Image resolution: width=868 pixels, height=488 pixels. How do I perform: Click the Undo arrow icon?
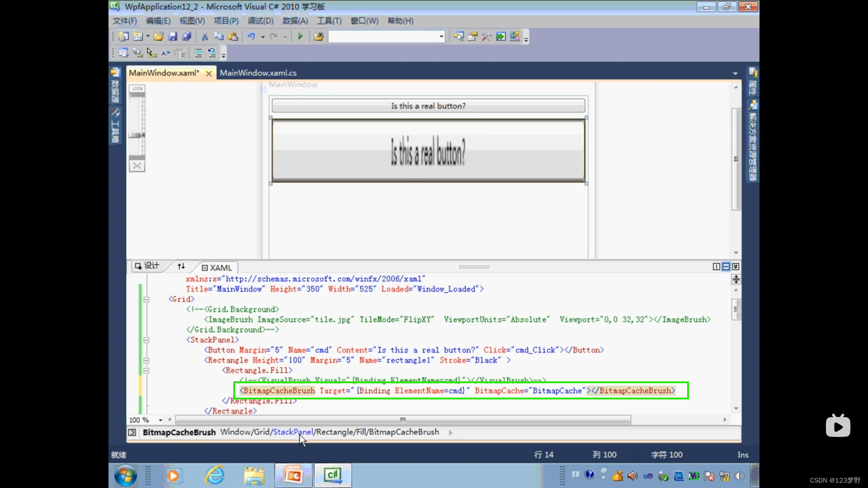coord(251,37)
